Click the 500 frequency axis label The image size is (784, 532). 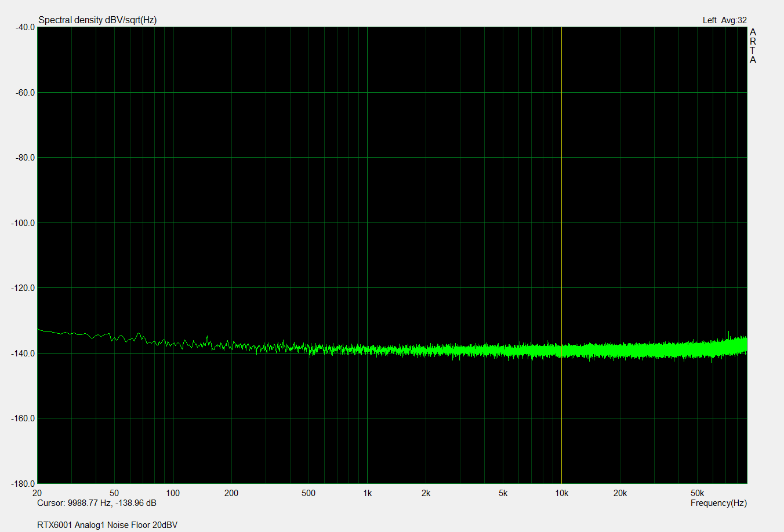(x=308, y=493)
